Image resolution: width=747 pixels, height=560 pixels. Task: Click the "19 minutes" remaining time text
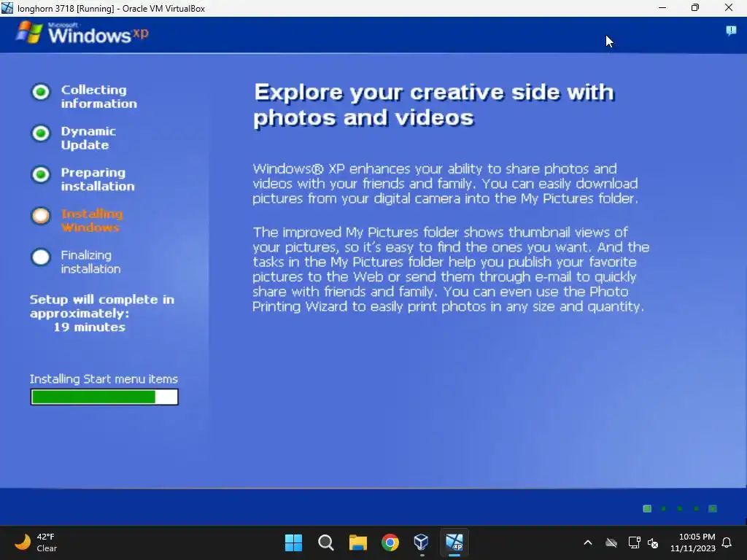tap(89, 327)
